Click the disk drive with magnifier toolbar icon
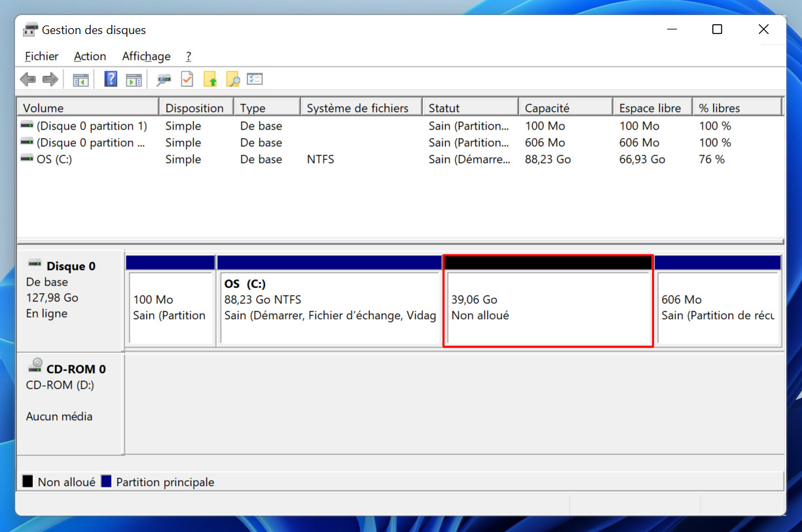This screenshot has height=532, width=802. point(164,80)
